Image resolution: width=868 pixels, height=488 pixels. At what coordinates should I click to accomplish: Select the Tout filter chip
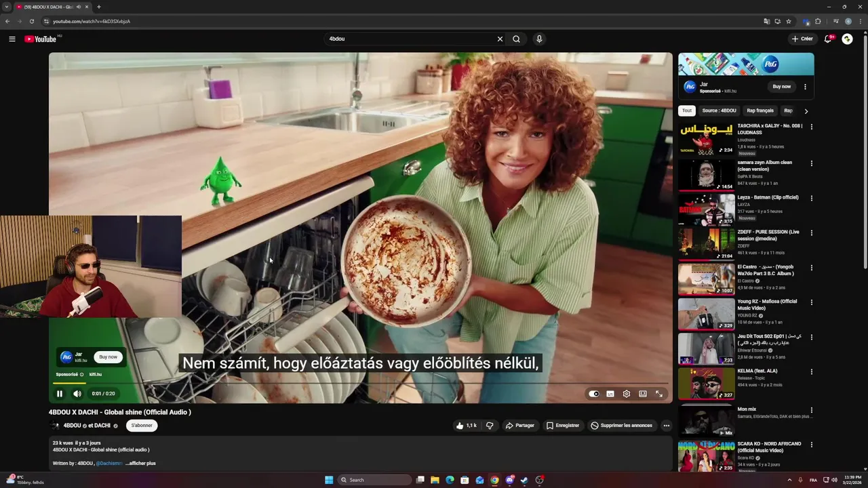pyautogui.click(x=687, y=110)
